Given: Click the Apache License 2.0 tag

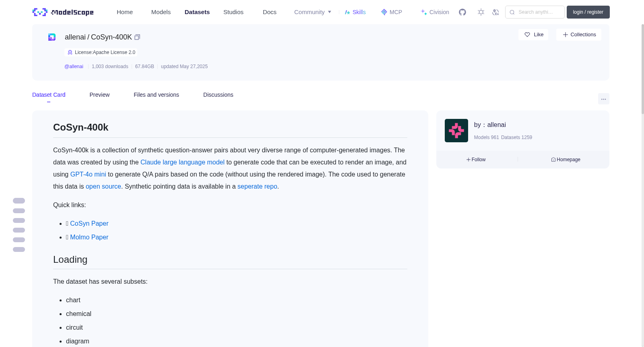Looking at the screenshot, I should tap(101, 52).
